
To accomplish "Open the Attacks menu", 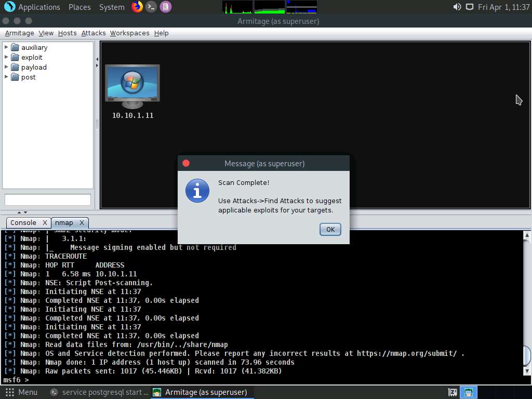I will pos(94,33).
